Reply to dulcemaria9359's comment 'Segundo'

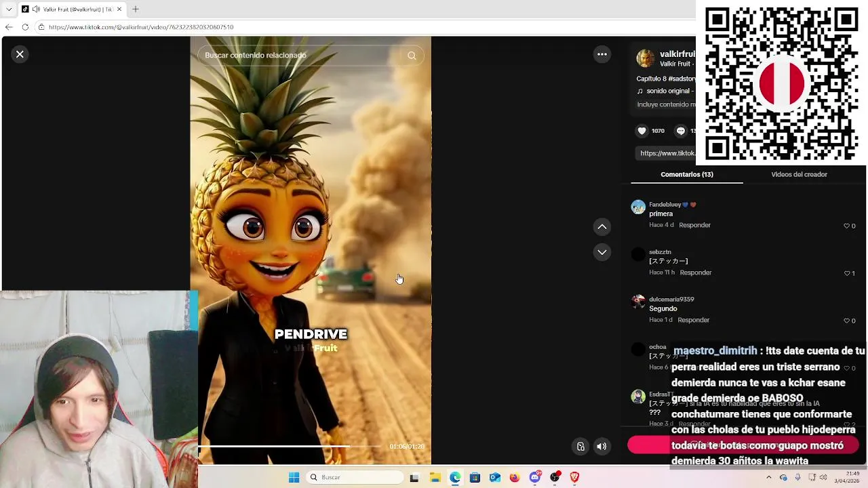[694, 320]
